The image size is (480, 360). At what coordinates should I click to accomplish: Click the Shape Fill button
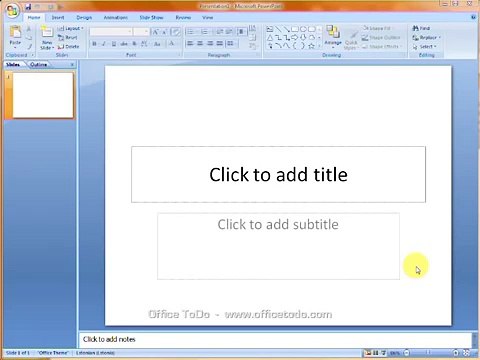click(x=376, y=28)
